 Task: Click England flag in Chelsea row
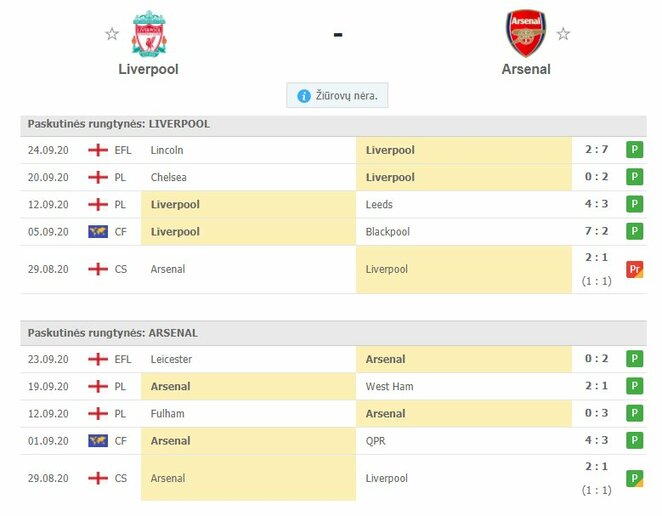pos(98,177)
